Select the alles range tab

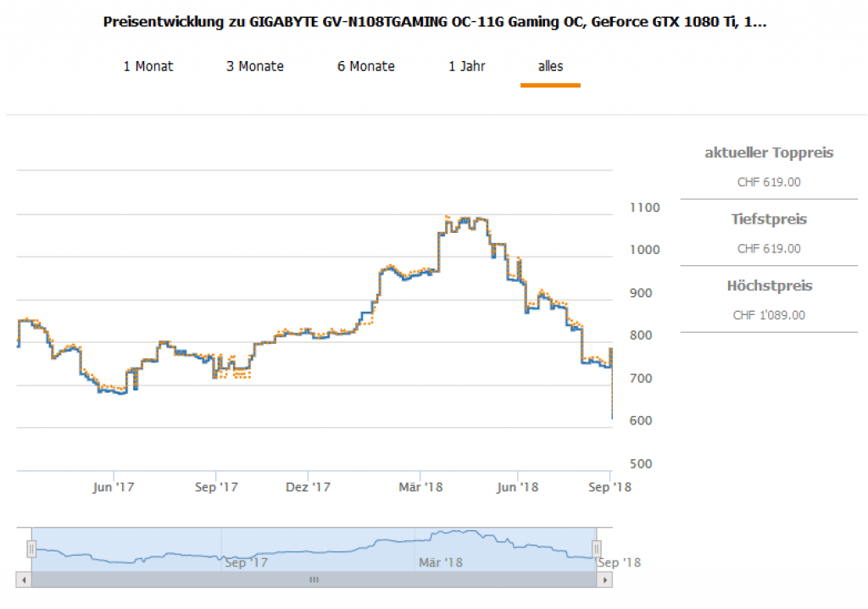(x=550, y=66)
